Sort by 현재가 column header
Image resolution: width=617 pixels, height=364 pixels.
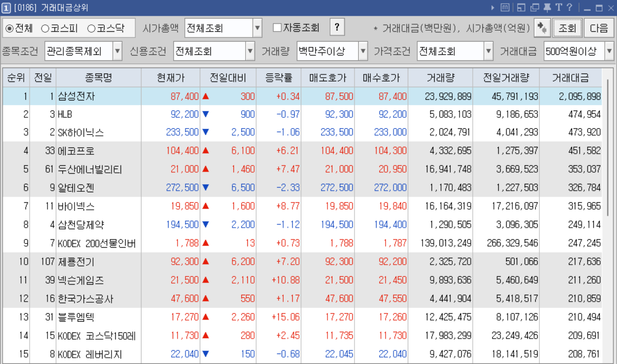click(x=171, y=78)
